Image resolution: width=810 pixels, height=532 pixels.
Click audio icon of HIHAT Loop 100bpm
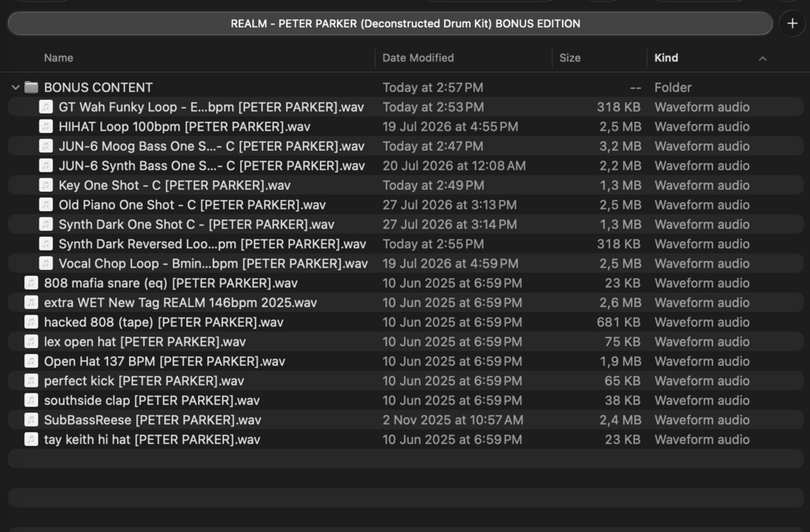(x=46, y=127)
